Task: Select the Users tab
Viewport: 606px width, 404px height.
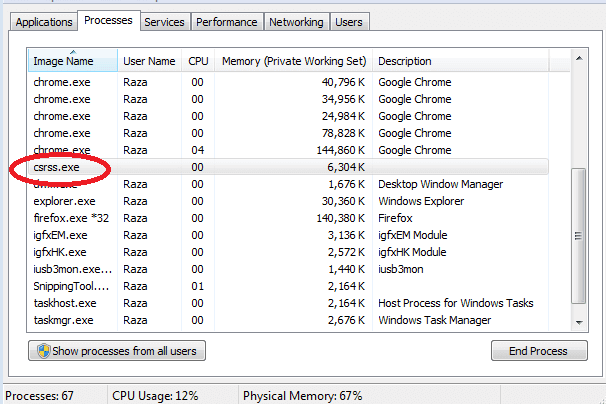Action: click(x=349, y=22)
